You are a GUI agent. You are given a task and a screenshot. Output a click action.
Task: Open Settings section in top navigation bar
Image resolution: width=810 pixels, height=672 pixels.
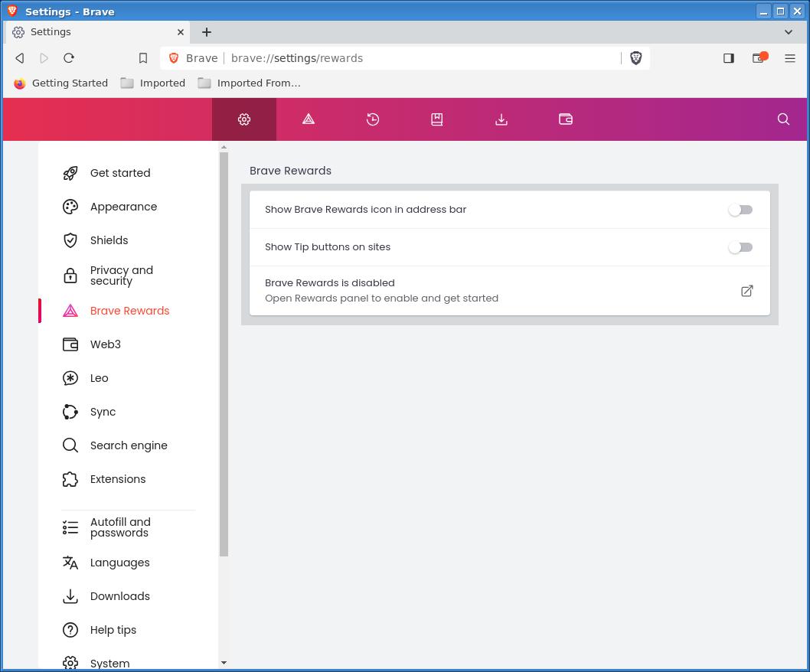click(243, 119)
